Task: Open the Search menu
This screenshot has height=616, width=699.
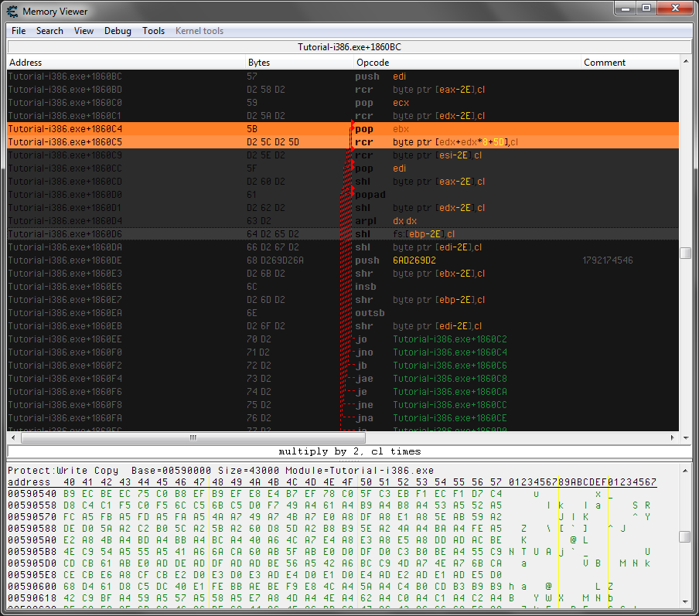Action: point(49,31)
